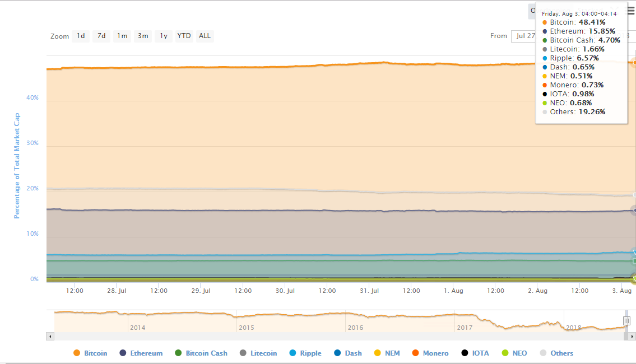The height and width of the screenshot is (364, 636).
Task: Click the From date input field
Action: pos(523,36)
